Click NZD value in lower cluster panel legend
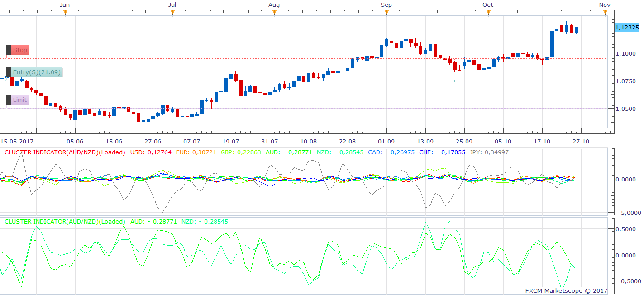 205,222
